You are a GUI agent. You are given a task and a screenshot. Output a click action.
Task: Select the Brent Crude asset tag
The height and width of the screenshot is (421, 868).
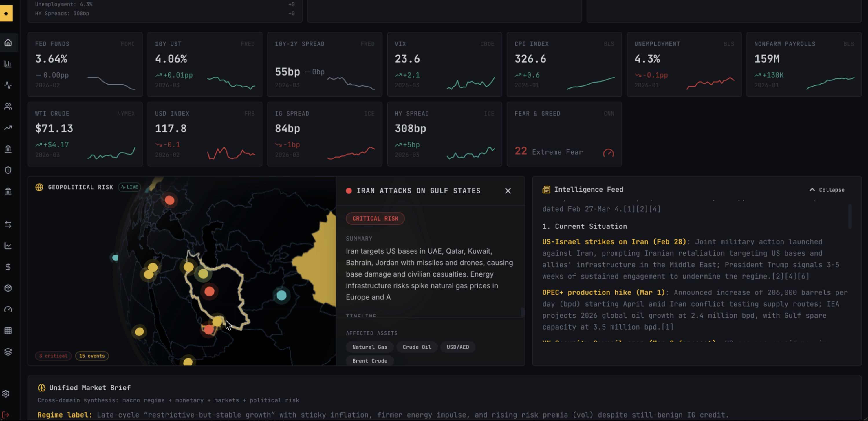pos(369,361)
